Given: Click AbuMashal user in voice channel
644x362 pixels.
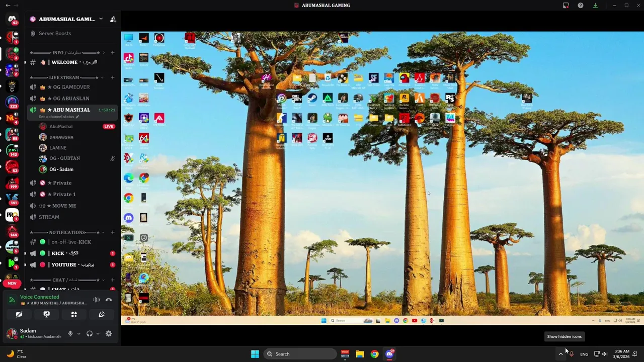Looking at the screenshot, I should click(61, 126).
